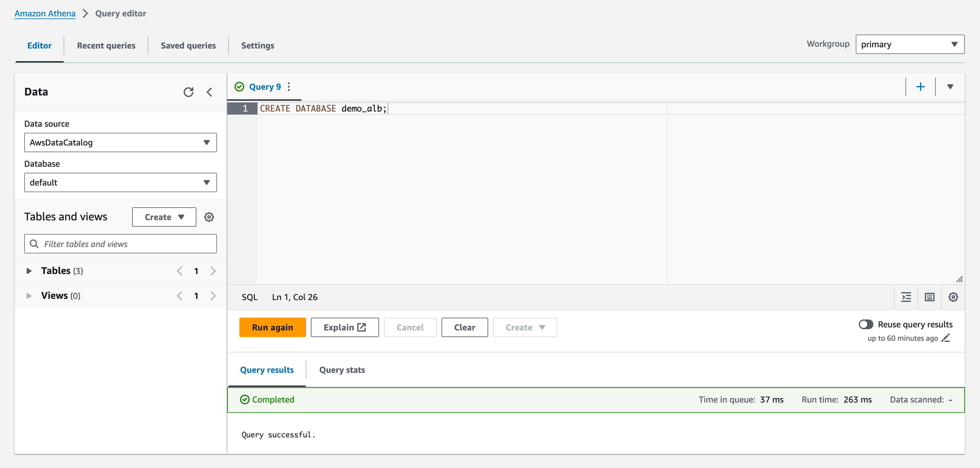Switch to Query results tab
This screenshot has width=980, height=468.
tap(267, 370)
